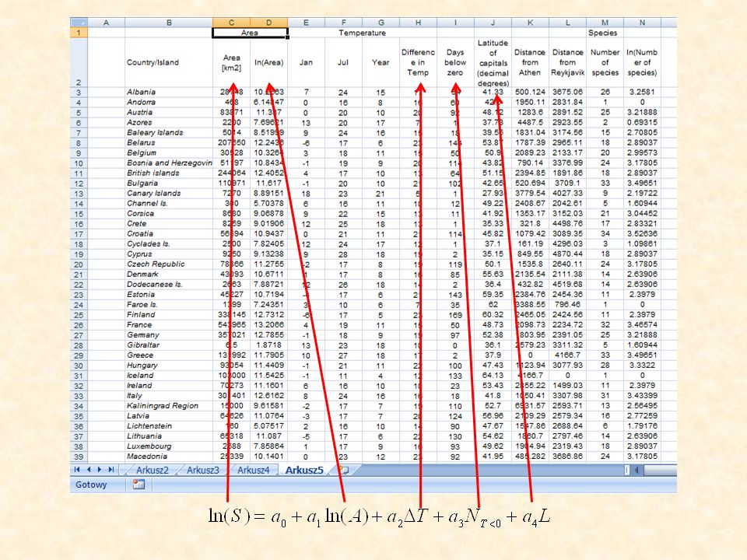Select column N by its header

pyautogui.click(x=642, y=23)
